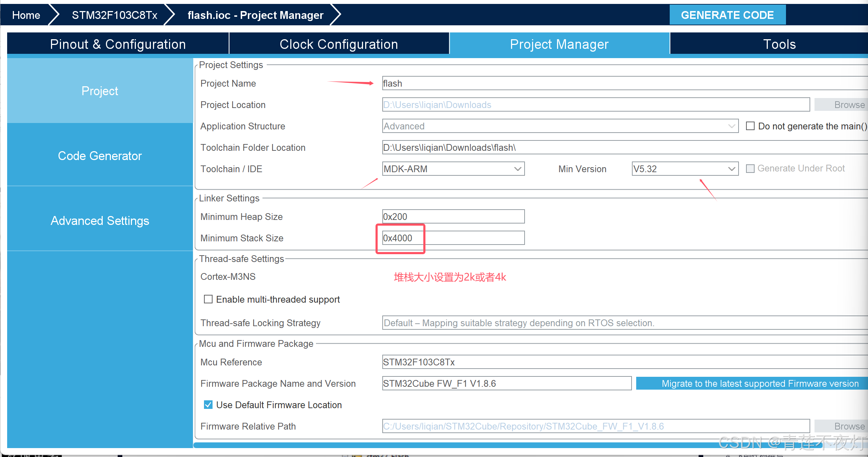Screen dimensions: 868x457
Task: Check Do not generate the main()
Action: tap(750, 126)
